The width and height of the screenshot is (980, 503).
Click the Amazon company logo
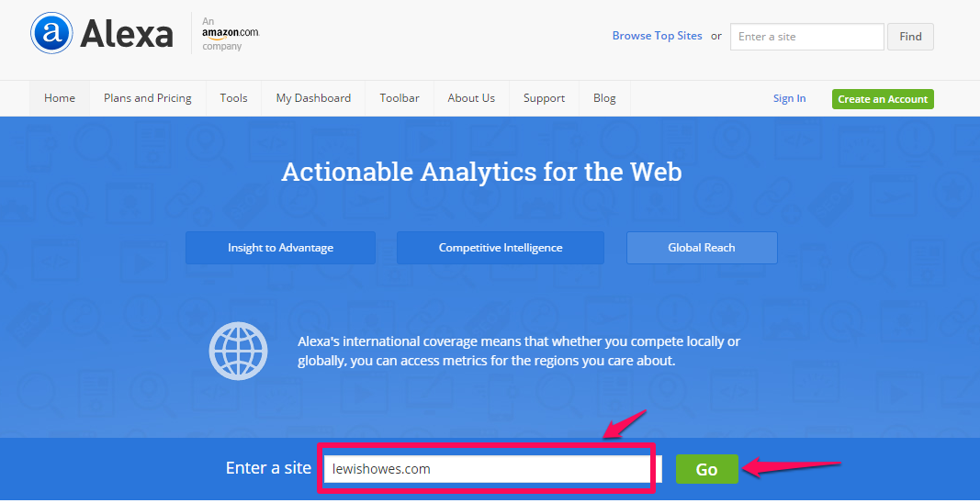(231, 34)
